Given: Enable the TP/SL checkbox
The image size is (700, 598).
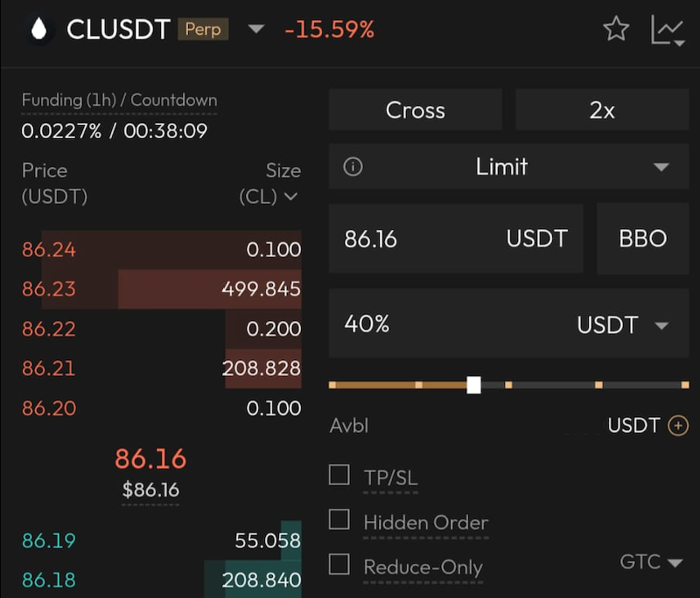Looking at the screenshot, I should point(339,475).
